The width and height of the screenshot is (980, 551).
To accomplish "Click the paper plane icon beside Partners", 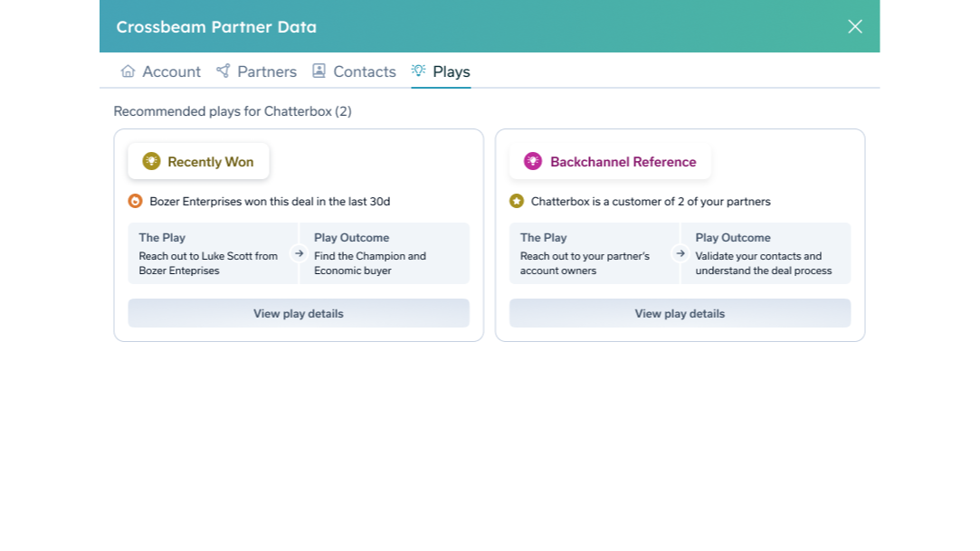I will [x=223, y=71].
